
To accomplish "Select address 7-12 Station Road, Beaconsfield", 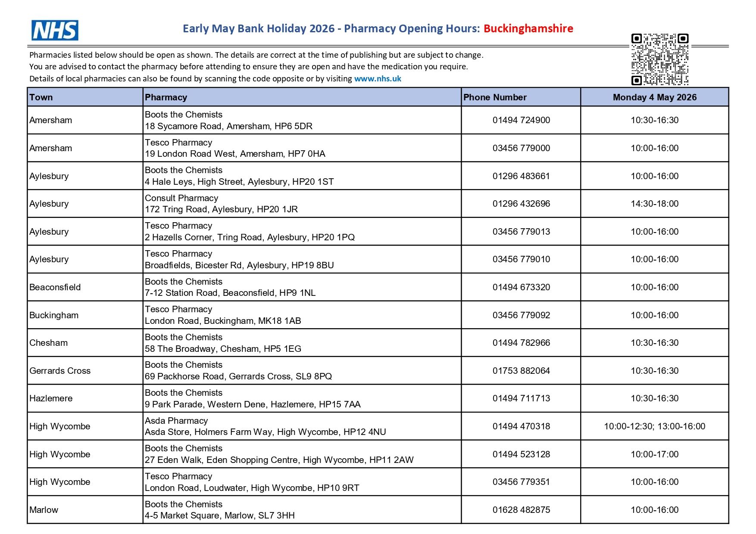I will (x=230, y=293).
